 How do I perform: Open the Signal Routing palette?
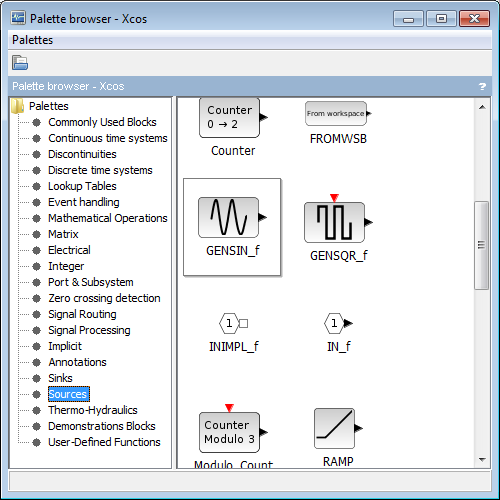[82, 314]
